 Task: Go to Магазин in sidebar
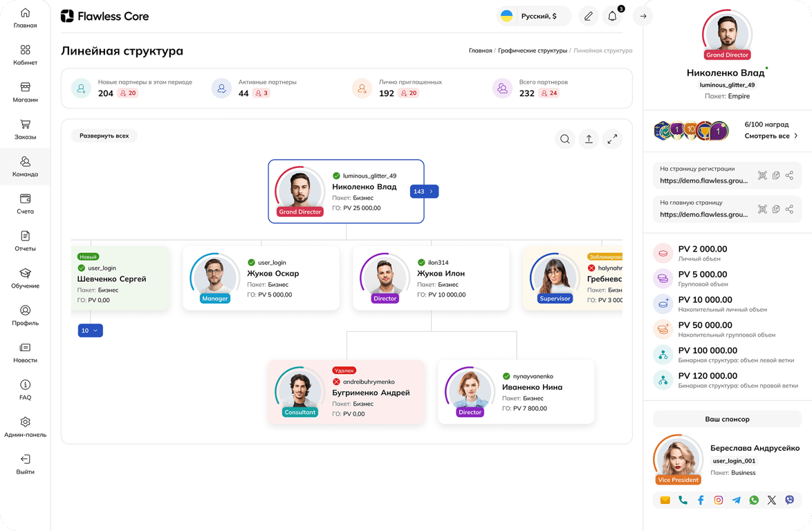point(25,93)
